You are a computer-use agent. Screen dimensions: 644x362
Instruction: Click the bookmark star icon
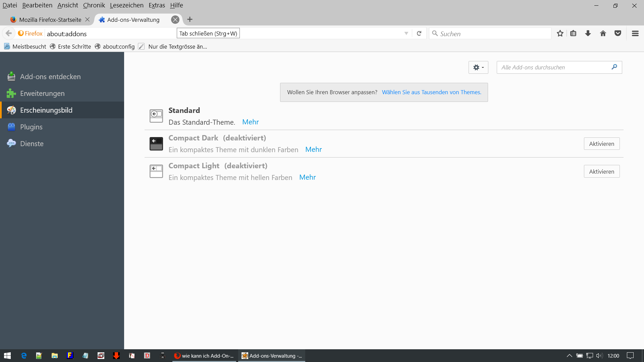tap(560, 34)
